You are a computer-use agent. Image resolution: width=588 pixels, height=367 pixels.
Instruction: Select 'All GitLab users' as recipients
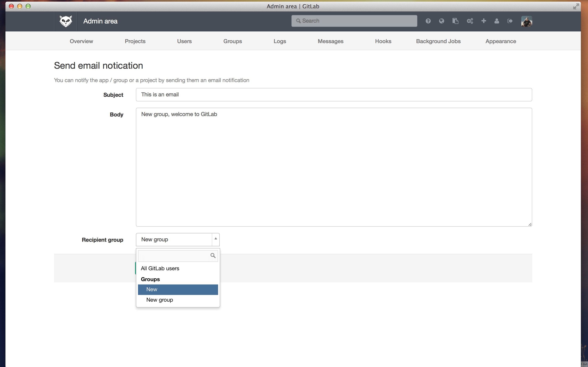[x=160, y=268]
